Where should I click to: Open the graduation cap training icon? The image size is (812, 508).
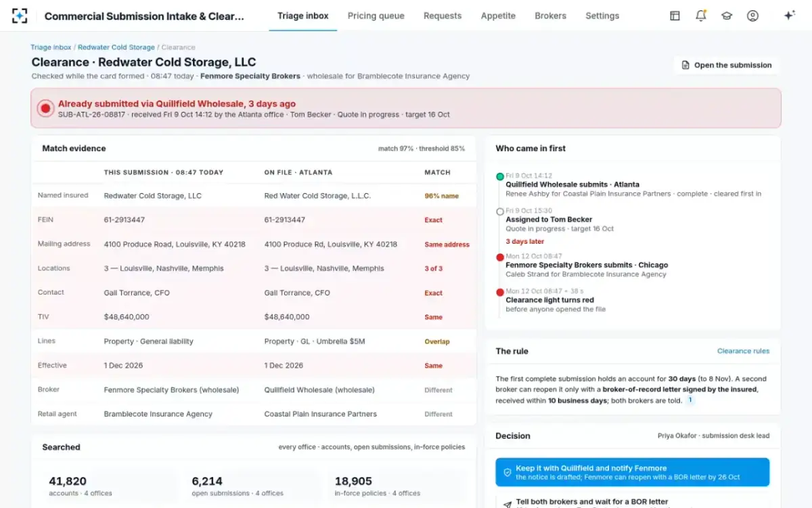coord(727,16)
